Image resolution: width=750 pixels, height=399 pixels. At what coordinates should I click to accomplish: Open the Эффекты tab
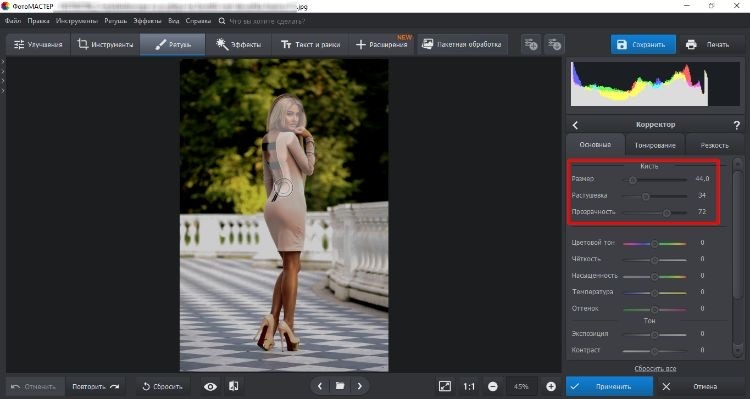239,44
